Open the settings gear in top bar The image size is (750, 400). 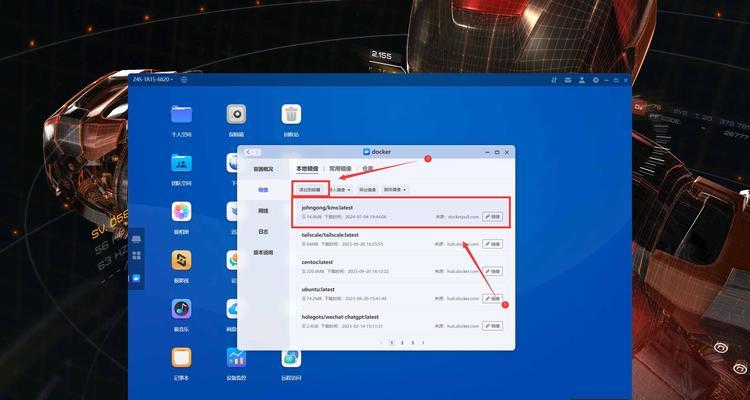click(x=596, y=80)
